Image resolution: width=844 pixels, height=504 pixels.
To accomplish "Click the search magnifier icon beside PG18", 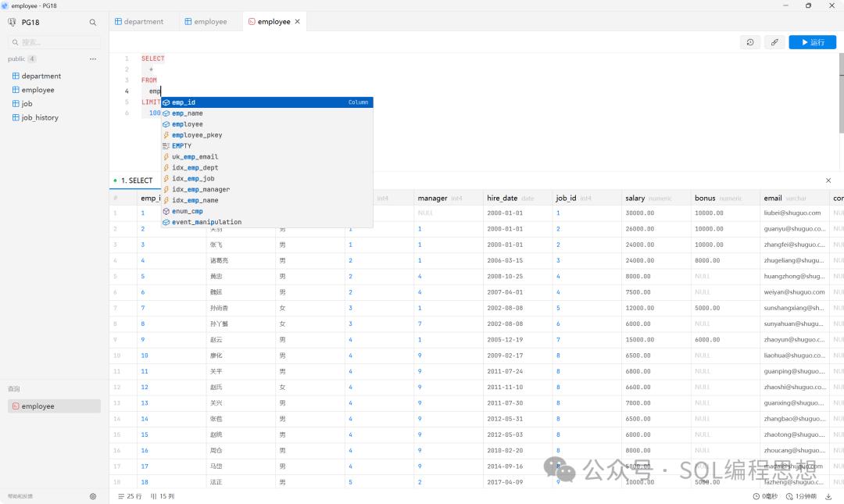I will (x=93, y=23).
